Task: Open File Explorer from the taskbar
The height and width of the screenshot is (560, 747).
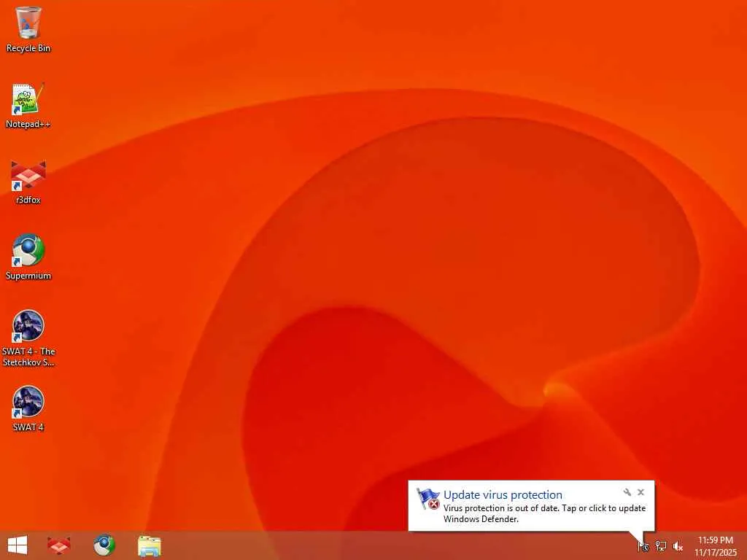Action: (150, 545)
